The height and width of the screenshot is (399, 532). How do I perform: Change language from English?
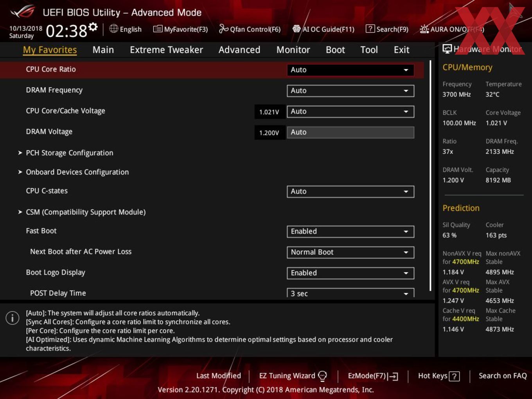click(131, 29)
